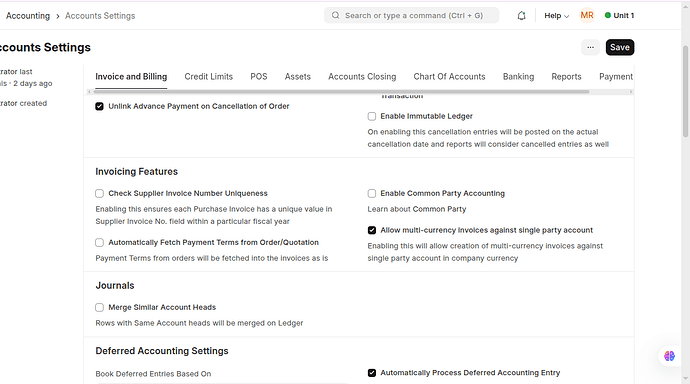This screenshot has height=384, width=690.
Task: Open the three-dots more options menu
Action: (590, 48)
